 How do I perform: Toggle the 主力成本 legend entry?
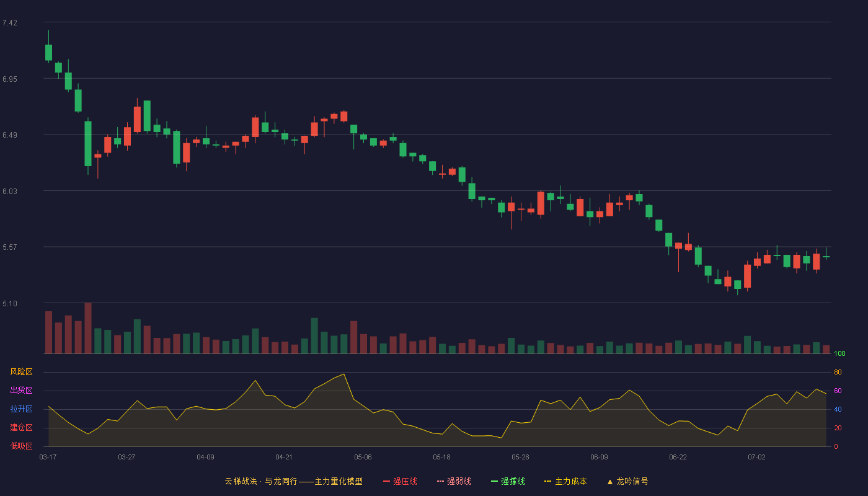pos(565,481)
